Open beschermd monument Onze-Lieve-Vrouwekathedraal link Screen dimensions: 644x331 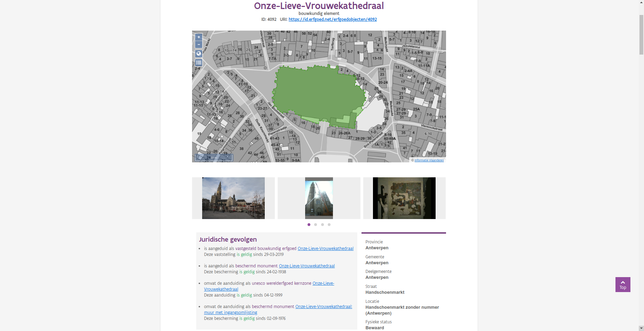coord(307,266)
